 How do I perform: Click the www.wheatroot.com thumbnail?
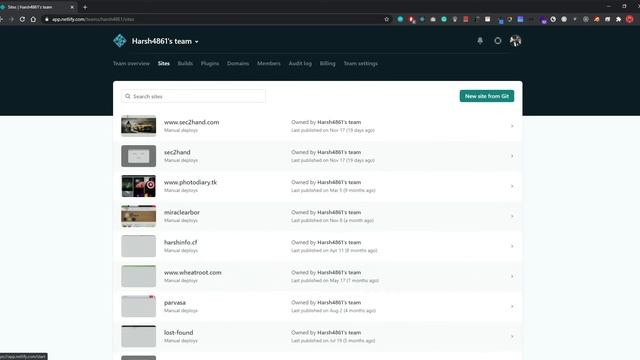(x=138, y=276)
